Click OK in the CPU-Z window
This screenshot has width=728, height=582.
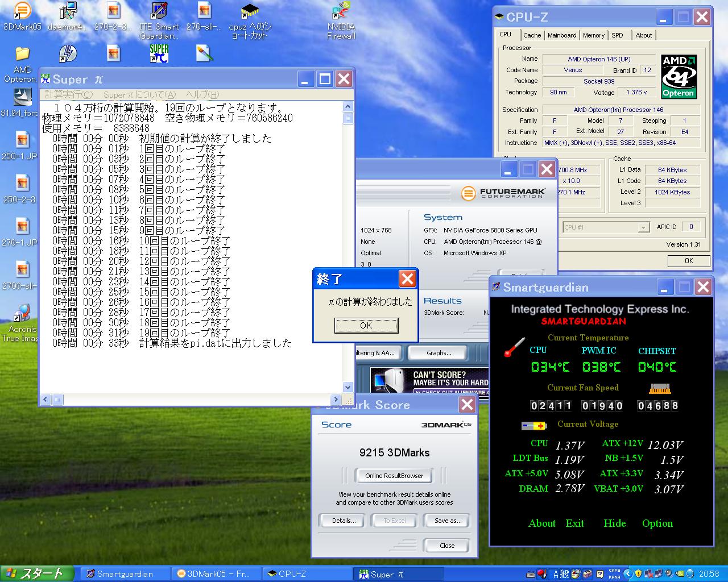tap(689, 261)
